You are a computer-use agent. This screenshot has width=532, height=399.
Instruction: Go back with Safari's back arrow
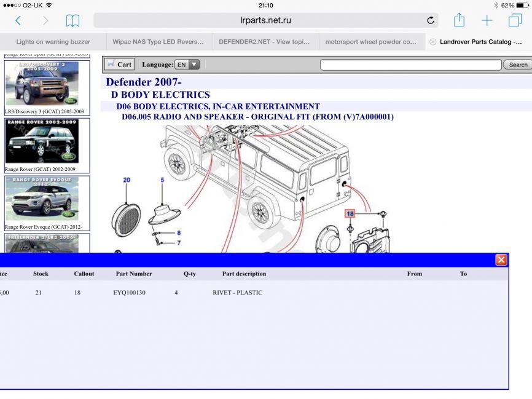click(18, 21)
